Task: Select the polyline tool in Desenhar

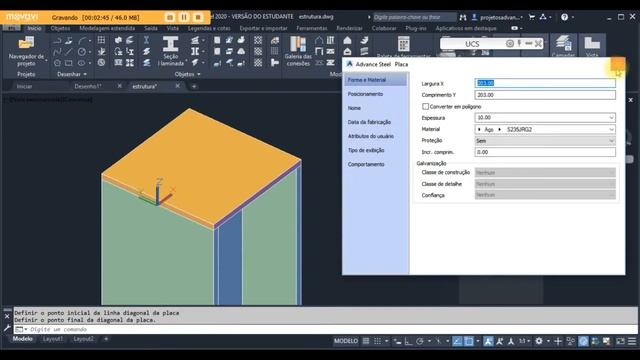Action: (x=57, y=40)
